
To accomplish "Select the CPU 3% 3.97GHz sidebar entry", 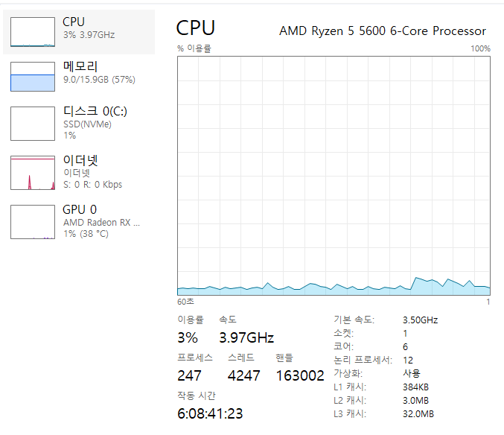I will [79, 32].
